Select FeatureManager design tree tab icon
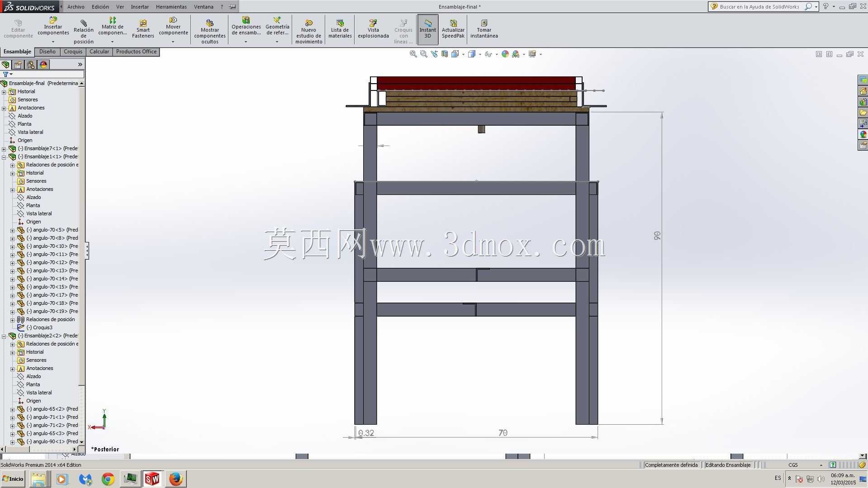This screenshot has height=488, width=868. point(6,65)
